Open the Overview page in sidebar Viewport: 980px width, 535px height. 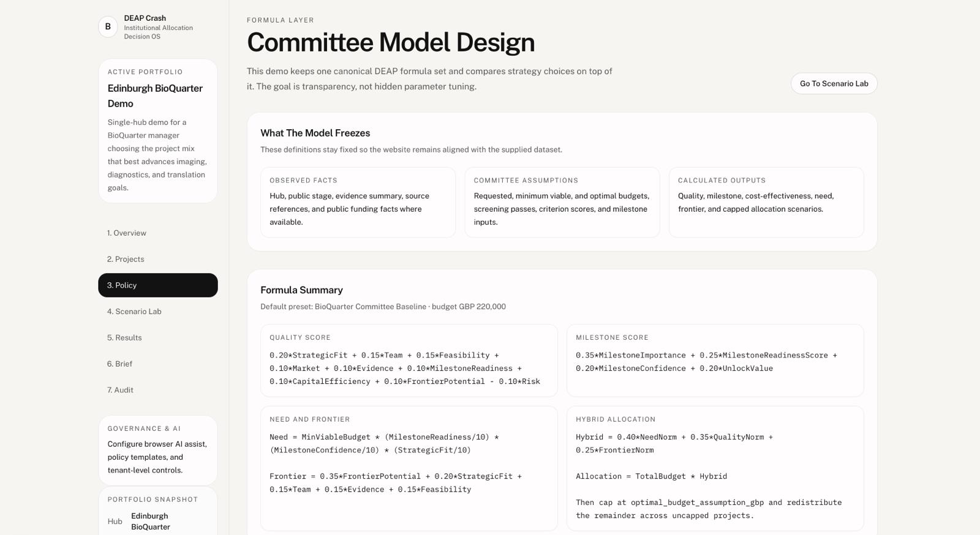[x=127, y=233]
